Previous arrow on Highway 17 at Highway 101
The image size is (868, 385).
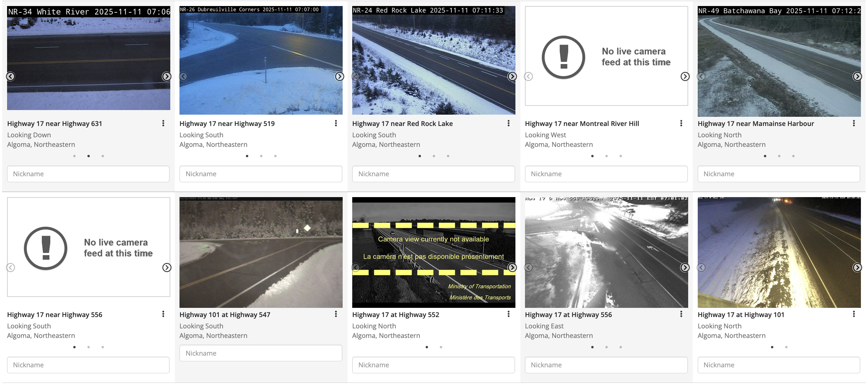coord(701,268)
